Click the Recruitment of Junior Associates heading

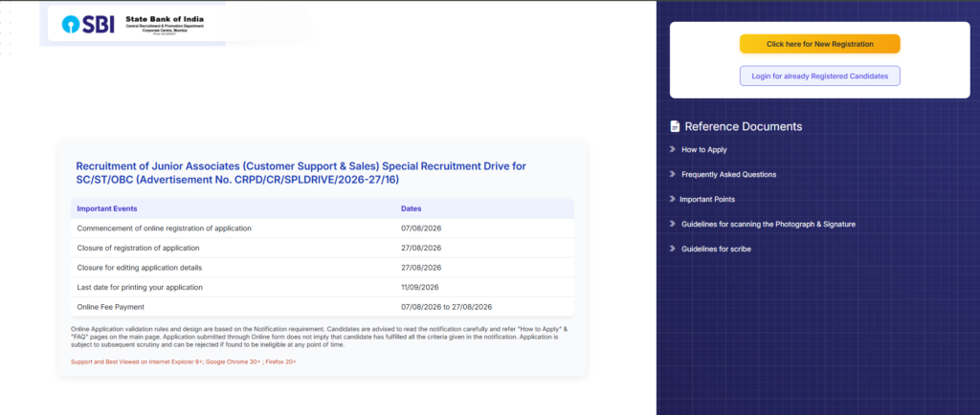pyautogui.click(x=301, y=173)
